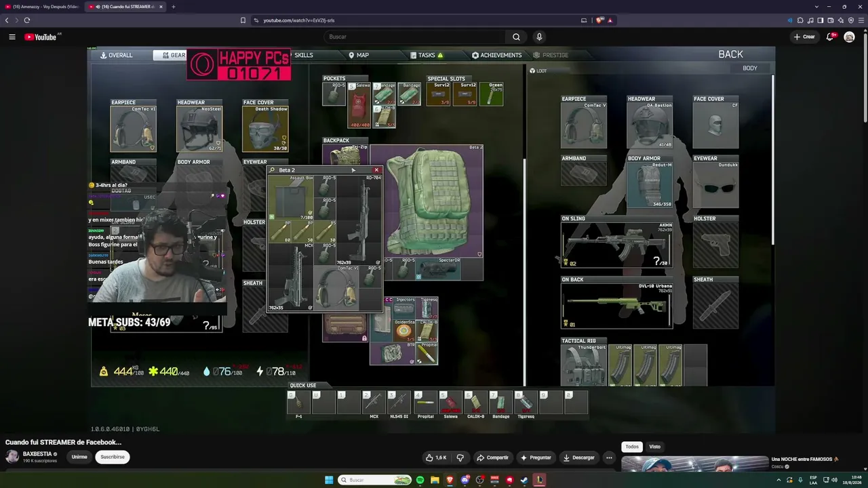Select the Salewa first aid kit in pockets
Screen dimensions: 868x488
(359, 105)
